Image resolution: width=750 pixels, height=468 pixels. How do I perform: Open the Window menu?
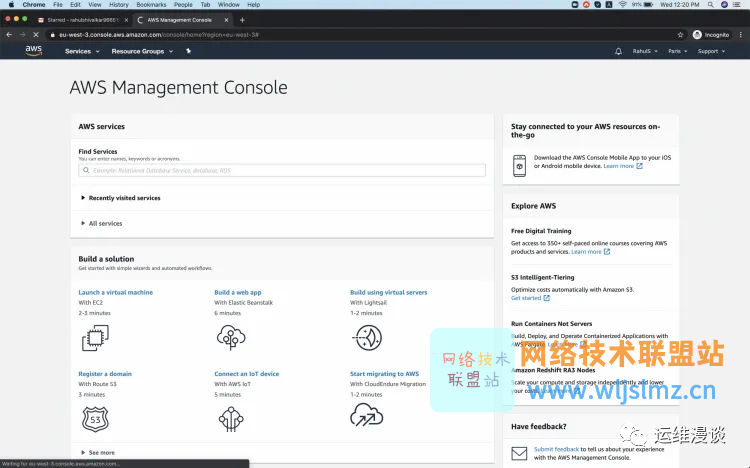(229, 4)
